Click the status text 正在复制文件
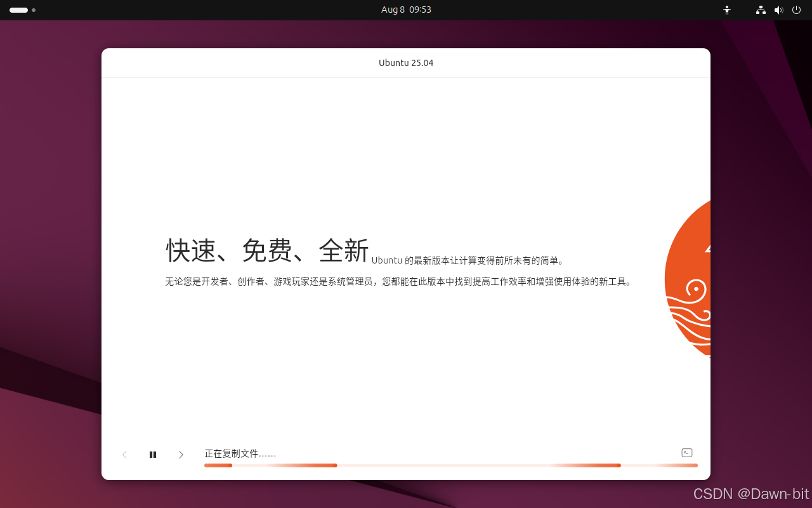Viewport: 812px width, 508px height. (240, 453)
